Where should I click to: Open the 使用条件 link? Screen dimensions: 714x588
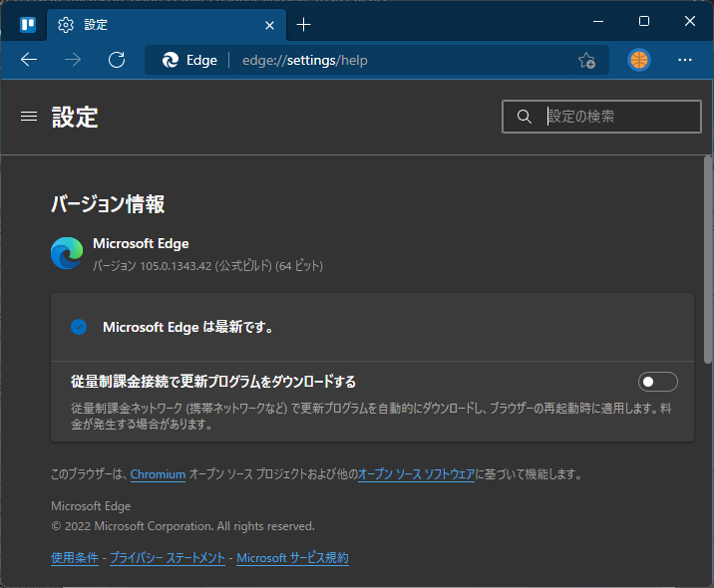coord(75,558)
